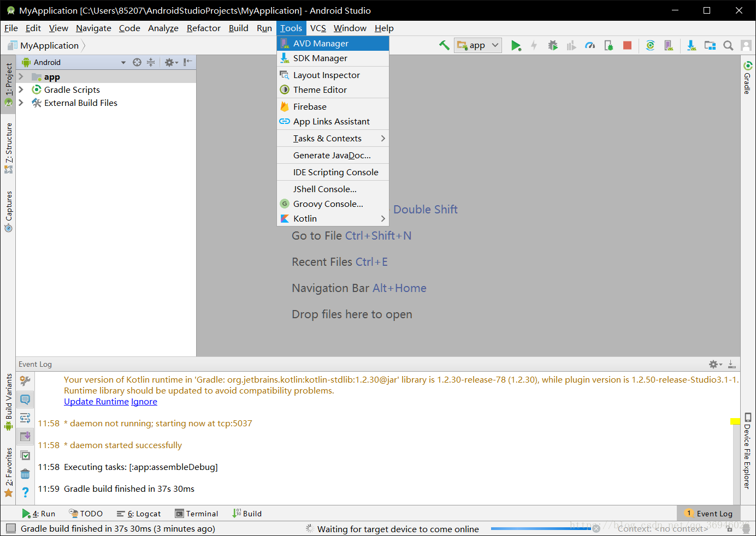This screenshot has width=756, height=536.
Task: Open Event Log settings wrench icon
Action: (25, 381)
